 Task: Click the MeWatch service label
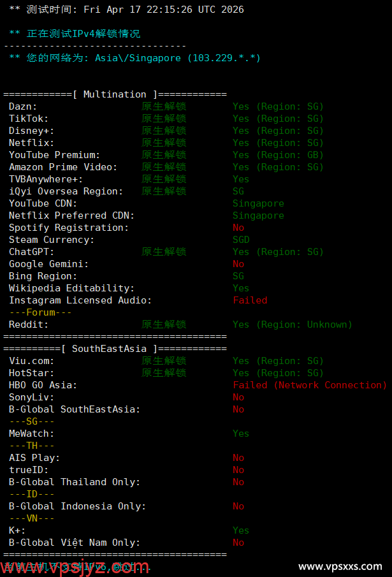pyautogui.click(x=31, y=434)
